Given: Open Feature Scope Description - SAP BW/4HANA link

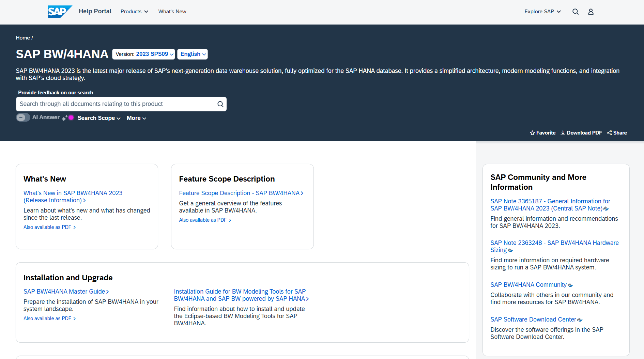Looking at the screenshot, I should click(241, 193).
